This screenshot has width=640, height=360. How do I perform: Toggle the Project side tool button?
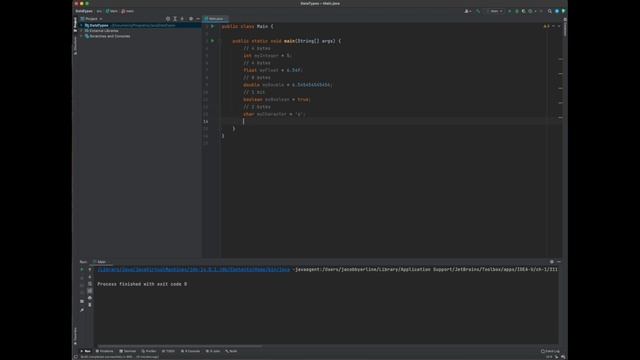tap(75, 24)
